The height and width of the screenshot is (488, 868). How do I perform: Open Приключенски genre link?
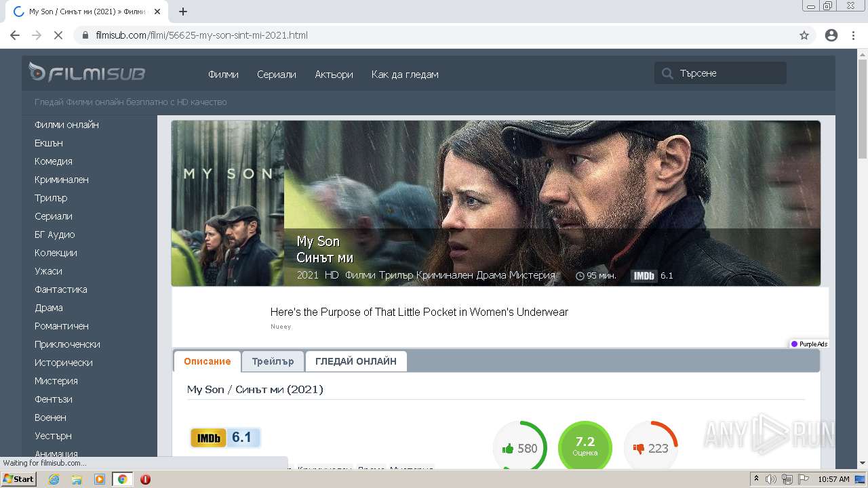[x=67, y=344]
